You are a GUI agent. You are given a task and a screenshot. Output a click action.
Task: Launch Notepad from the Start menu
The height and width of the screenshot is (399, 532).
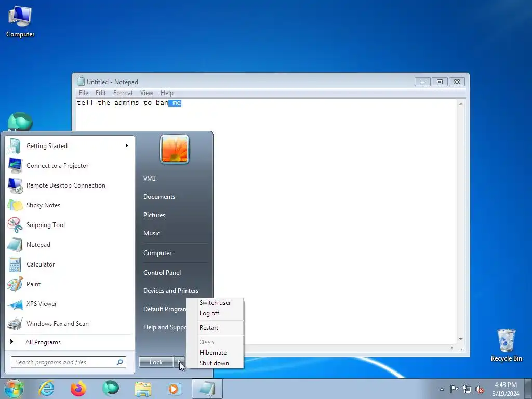[x=70, y=245]
